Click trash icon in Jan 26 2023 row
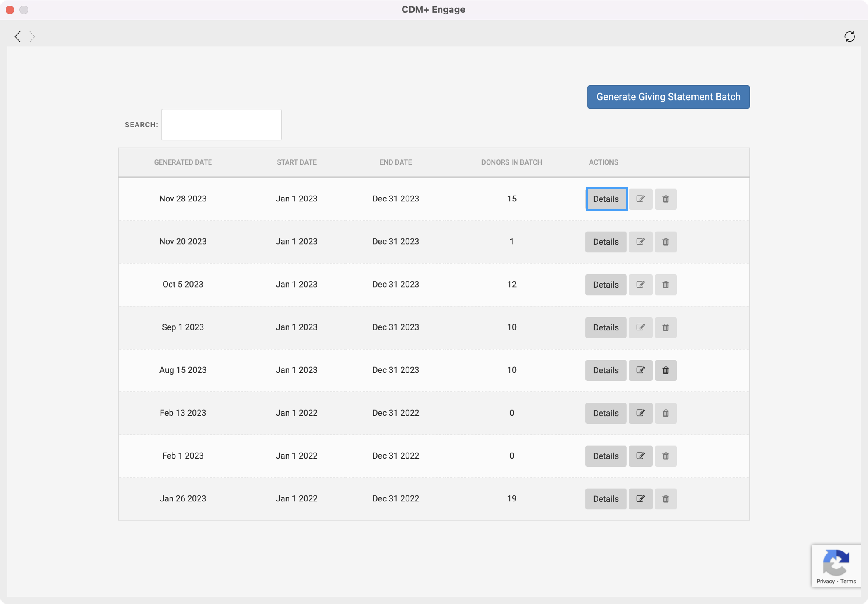 665,499
